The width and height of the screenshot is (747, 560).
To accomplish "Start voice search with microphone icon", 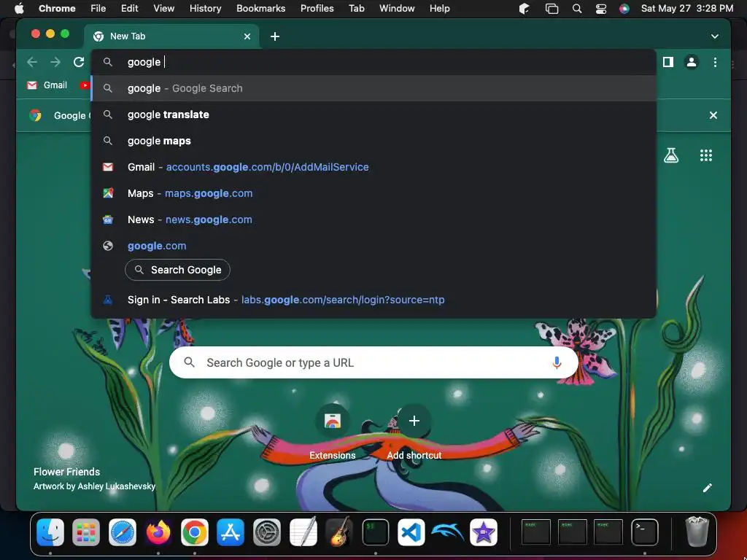I will (x=557, y=362).
